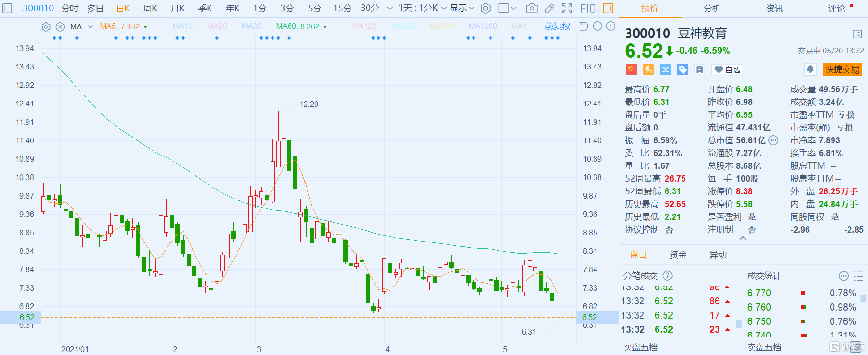Set price alert with bell icon
The height and width of the screenshot is (355, 868).
[x=810, y=69]
